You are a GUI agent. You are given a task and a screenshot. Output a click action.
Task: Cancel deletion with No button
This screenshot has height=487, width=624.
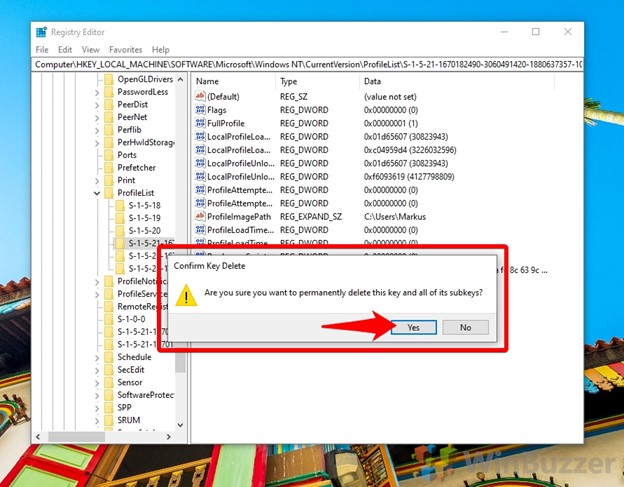tap(465, 327)
